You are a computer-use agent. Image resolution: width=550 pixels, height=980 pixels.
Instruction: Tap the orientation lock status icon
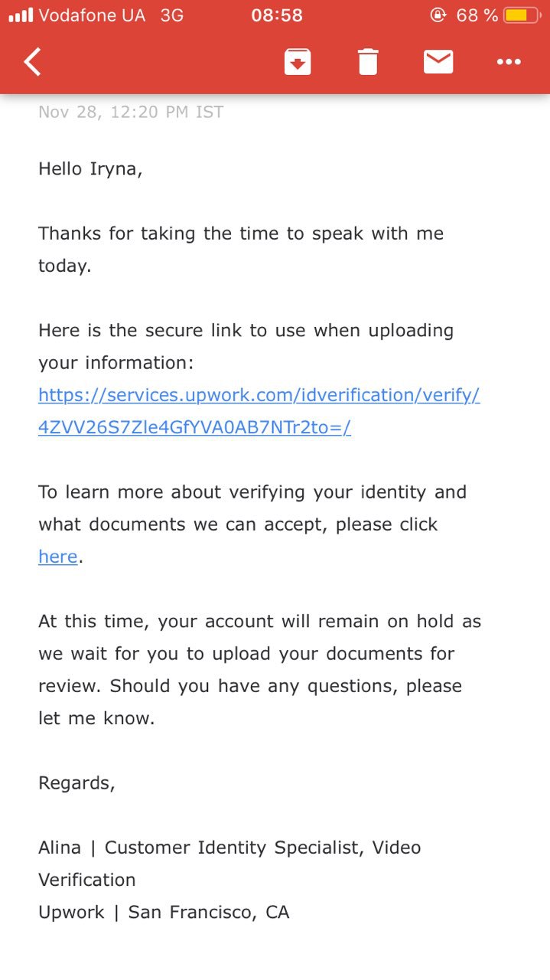point(438,15)
